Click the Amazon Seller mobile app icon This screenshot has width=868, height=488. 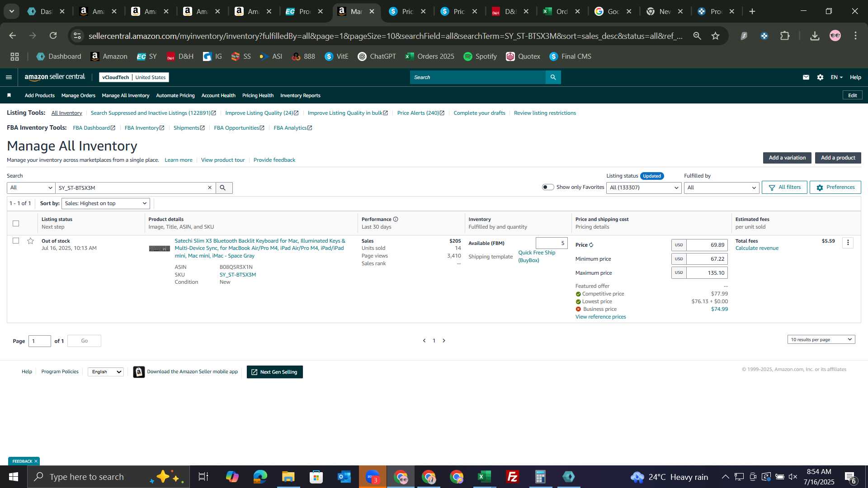coord(139,372)
